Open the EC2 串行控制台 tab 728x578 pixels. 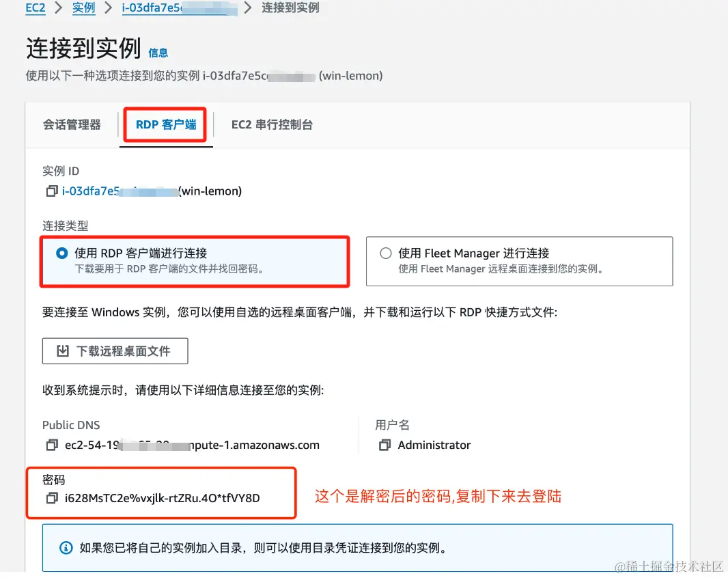point(272,125)
